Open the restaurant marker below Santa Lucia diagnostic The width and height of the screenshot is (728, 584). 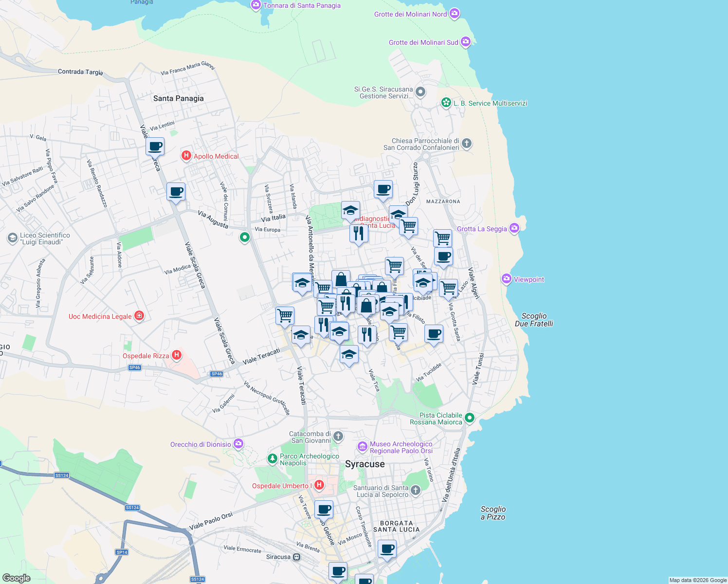(x=359, y=235)
